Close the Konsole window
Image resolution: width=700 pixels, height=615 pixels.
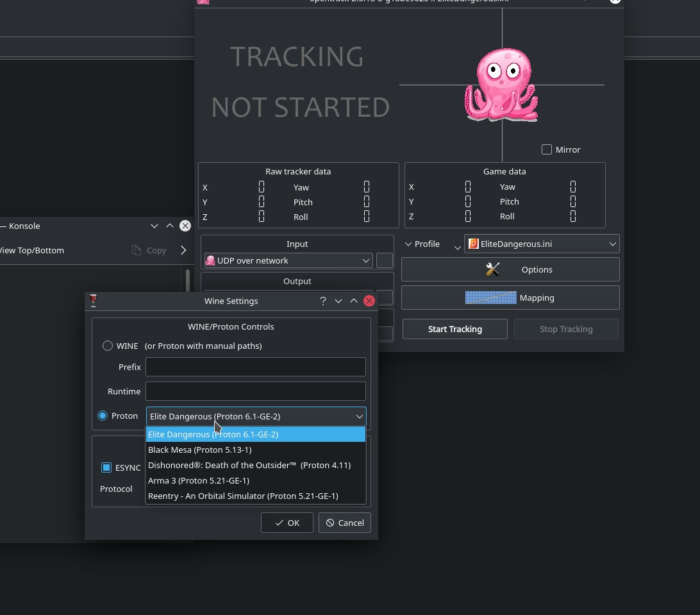(x=185, y=226)
